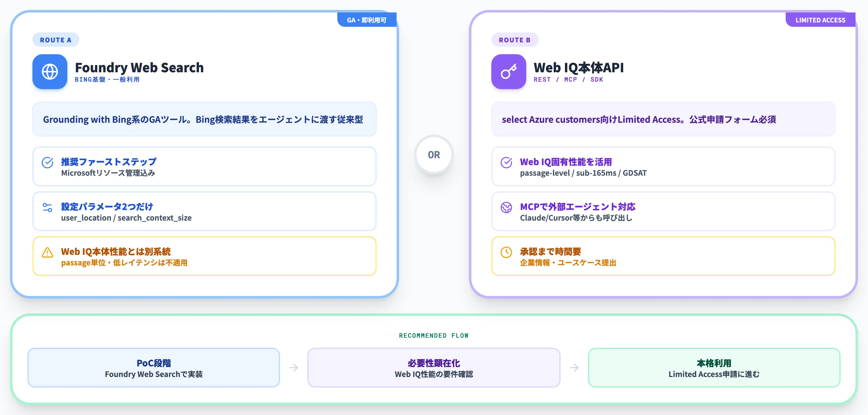Click the 企業情報・ユースケース提出 text
The image size is (868, 415).
coord(568,263)
